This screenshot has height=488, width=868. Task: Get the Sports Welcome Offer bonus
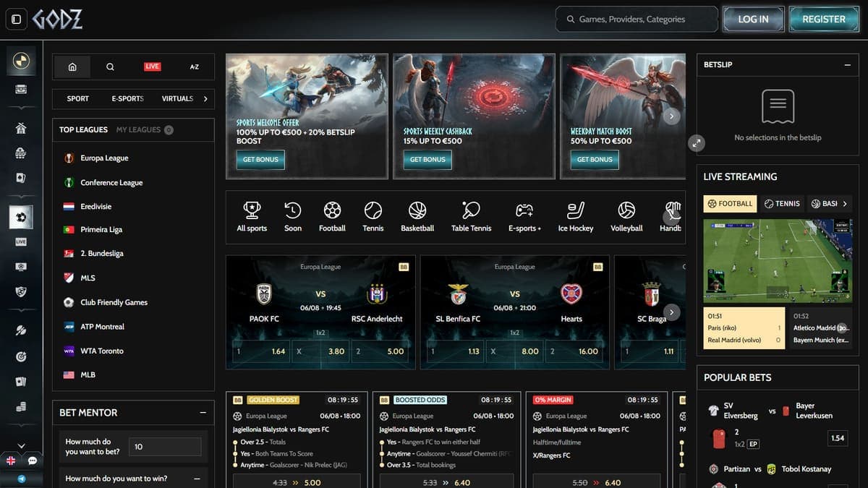(x=260, y=160)
